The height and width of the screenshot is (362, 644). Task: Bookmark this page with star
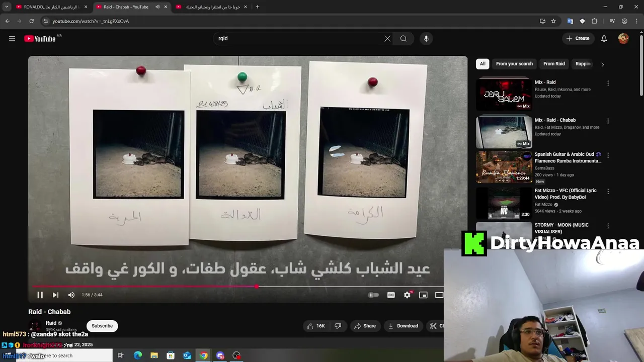coord(553,21)
